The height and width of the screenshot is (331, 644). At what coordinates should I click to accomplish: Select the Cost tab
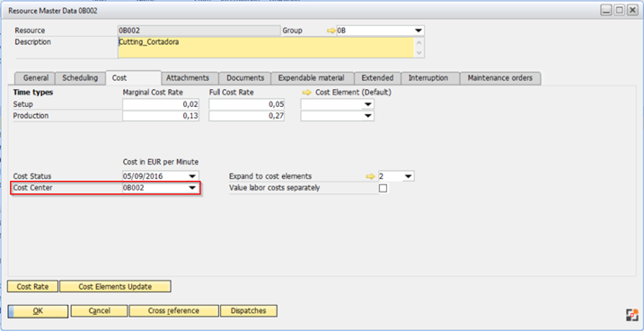coord(134,77)
